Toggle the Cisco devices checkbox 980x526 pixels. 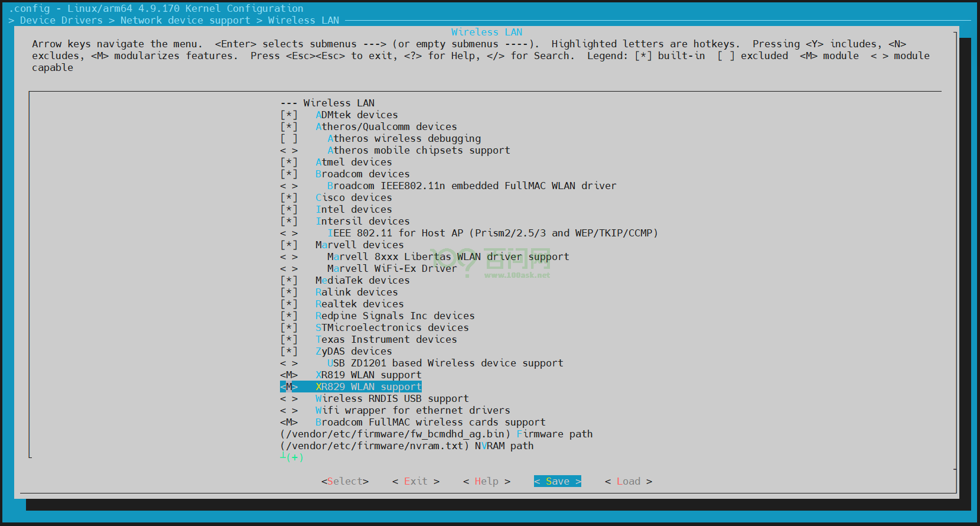pyautogui.click(x=289, y=197)
